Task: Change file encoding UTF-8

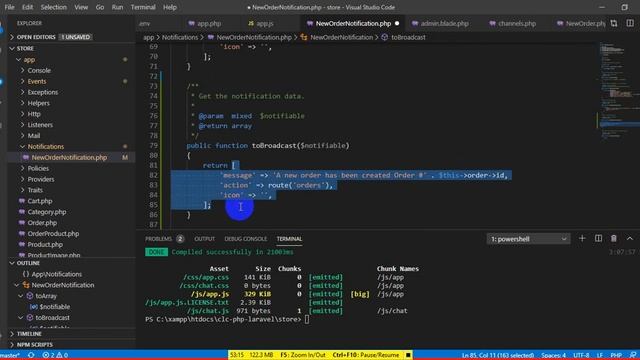Action: (x=581, y=355)
